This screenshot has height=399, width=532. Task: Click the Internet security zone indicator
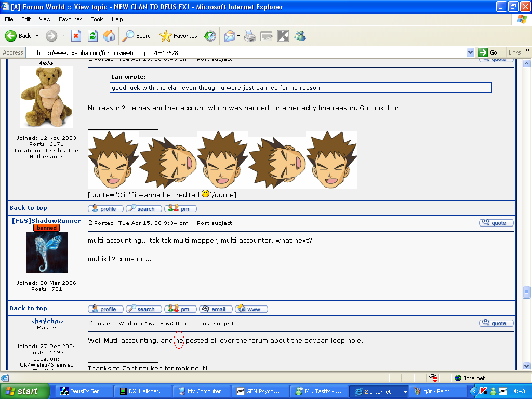point(470,378)
